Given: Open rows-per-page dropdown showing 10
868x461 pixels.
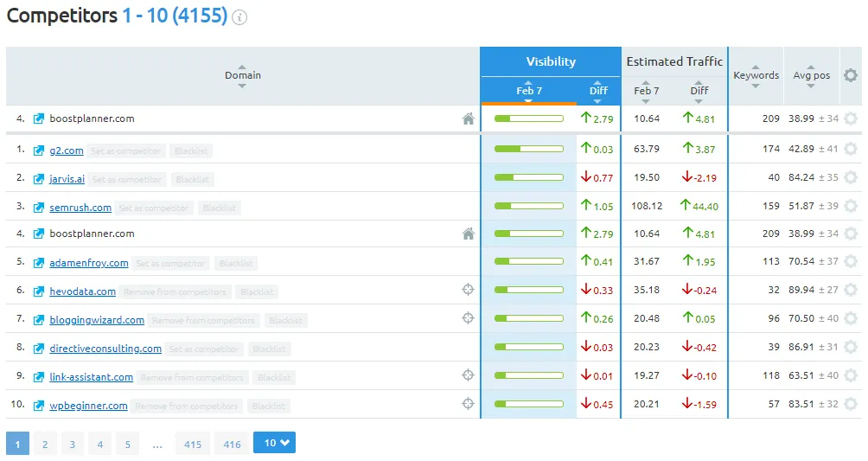Looking at the screenshot, I should coord(275,443).
